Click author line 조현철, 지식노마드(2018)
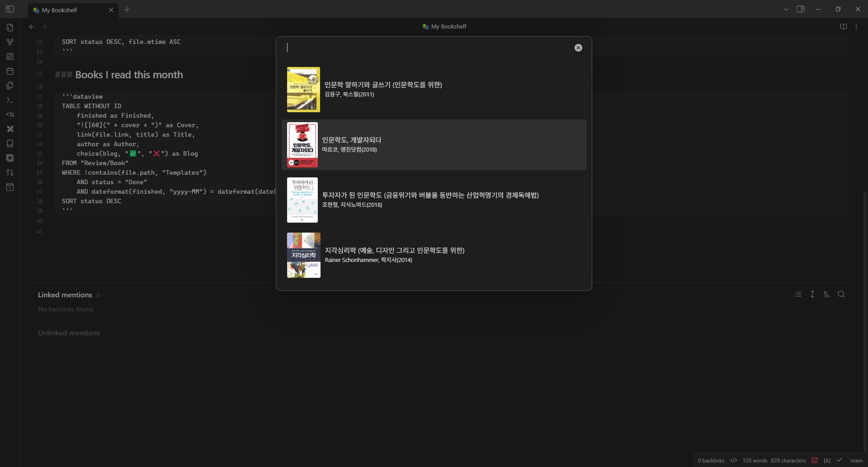 pos(352,205)
